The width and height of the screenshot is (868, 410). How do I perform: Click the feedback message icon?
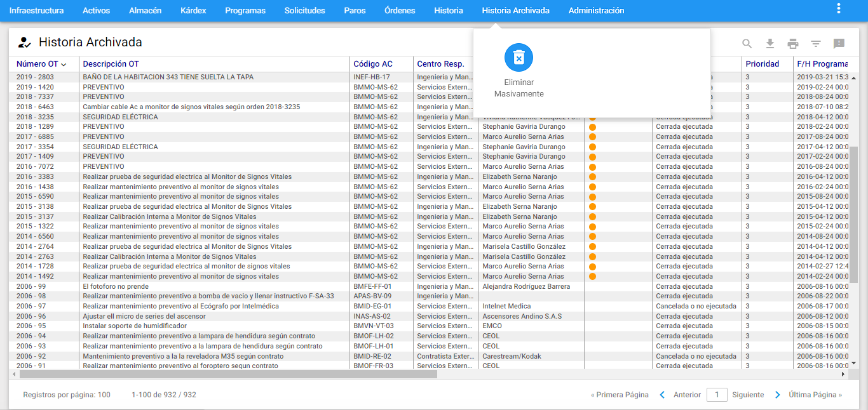click(839, 44)
